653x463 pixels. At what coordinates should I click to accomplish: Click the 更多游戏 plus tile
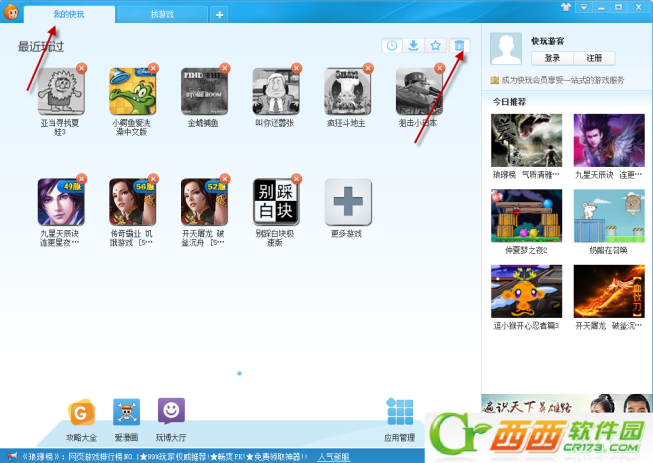348,202
